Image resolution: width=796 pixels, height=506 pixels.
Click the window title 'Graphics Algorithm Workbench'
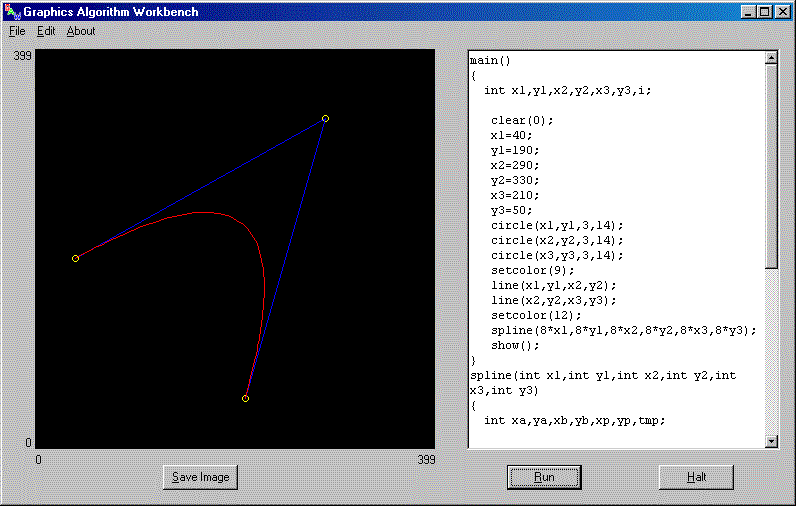(x=111, y=12)
